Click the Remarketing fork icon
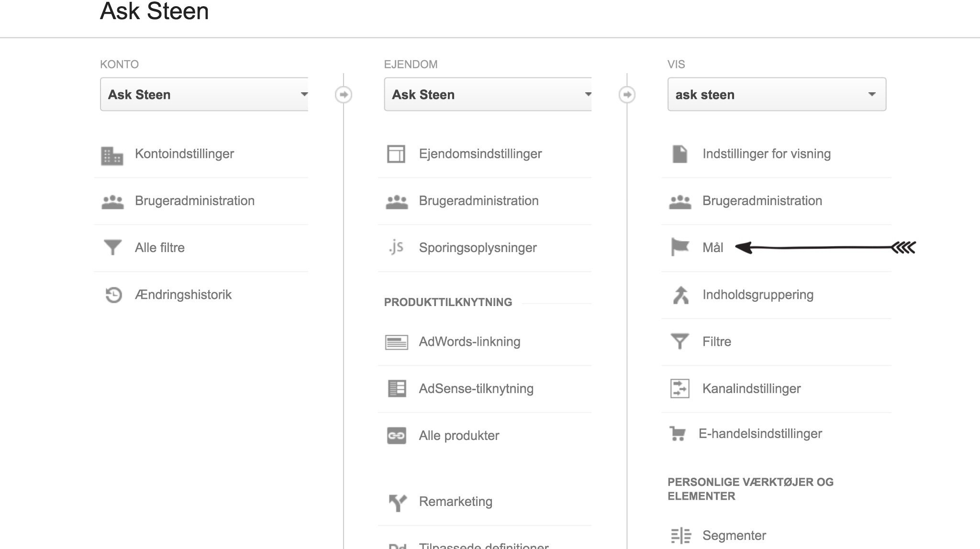Screen dimensions: 980x549 pos(398,502)
